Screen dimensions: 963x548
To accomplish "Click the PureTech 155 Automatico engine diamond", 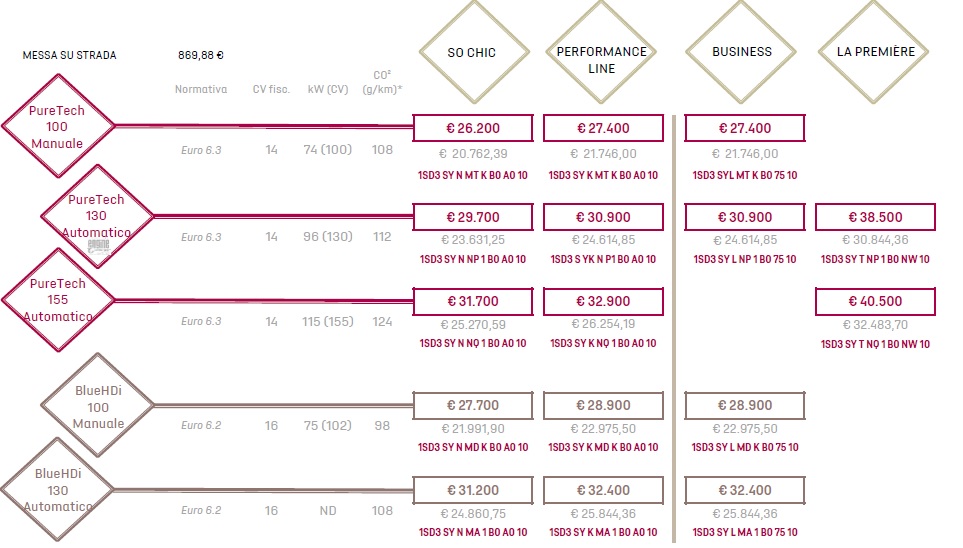I will click(58, 300).
